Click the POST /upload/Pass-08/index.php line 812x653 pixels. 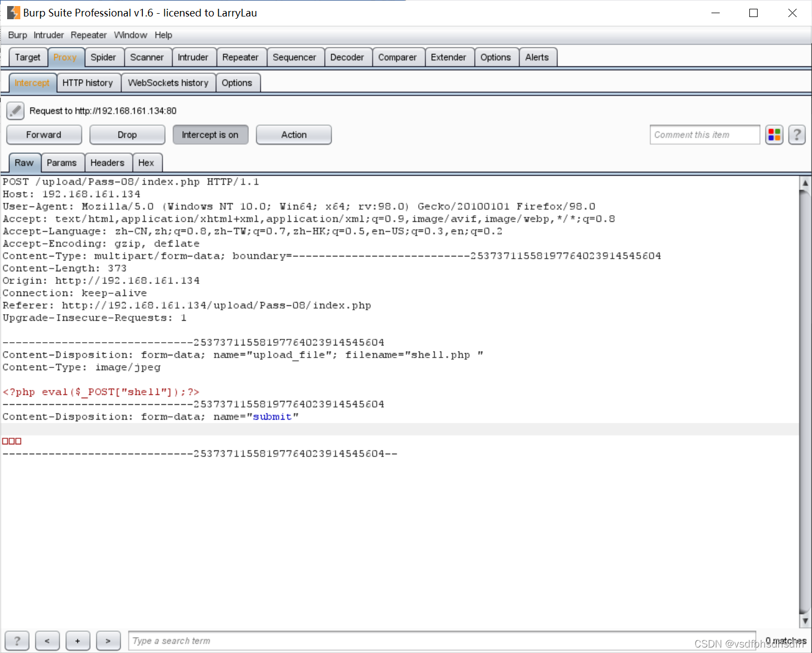pos(131,182)
